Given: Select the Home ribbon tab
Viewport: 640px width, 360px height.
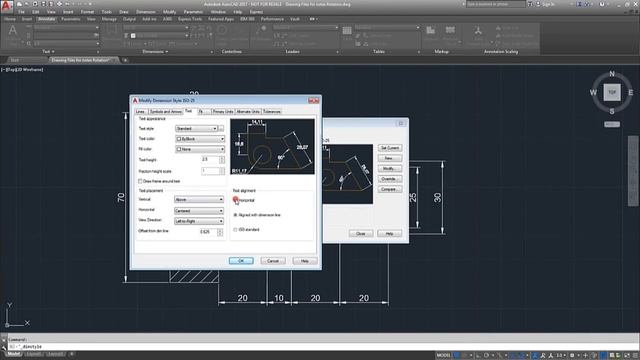Looking at the screenshot, I should tap(10, 19).
